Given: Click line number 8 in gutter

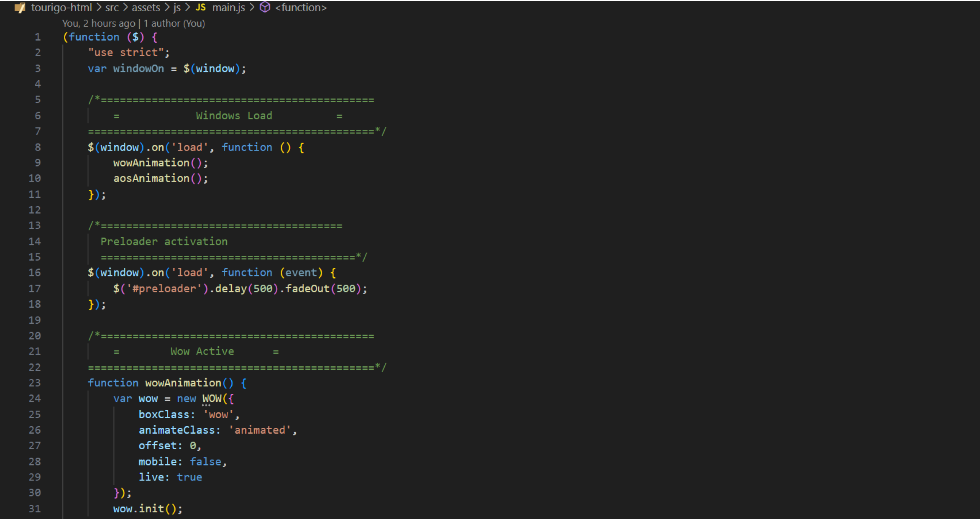Looking at the screenshot, I should (x=38, y=147).
